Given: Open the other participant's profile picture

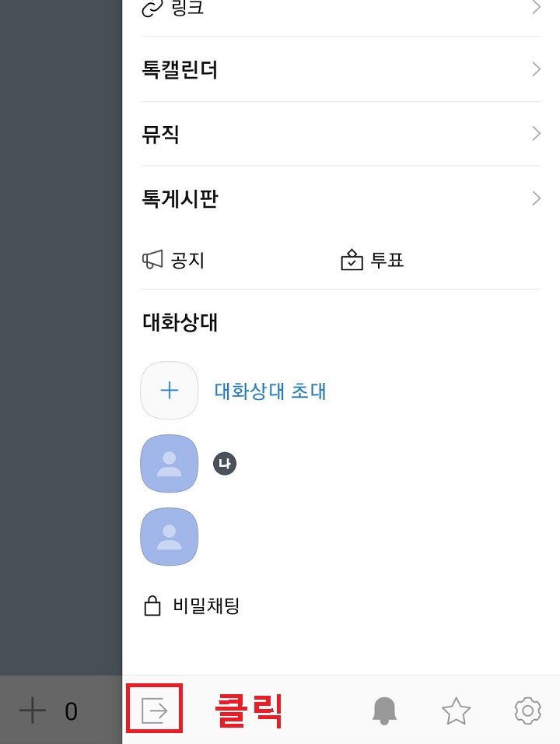Looking at the screenshot, I should point(170,536).
